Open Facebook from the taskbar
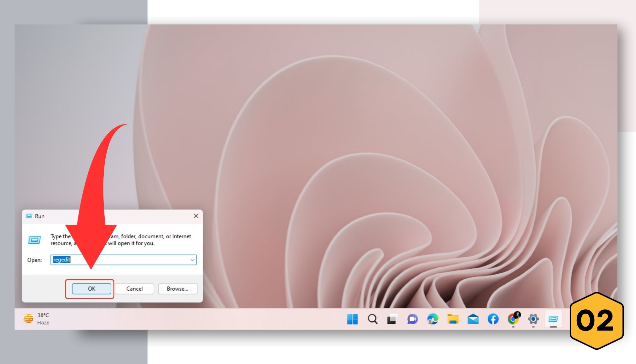The image size is (636, 364). [x=493, y=319]
